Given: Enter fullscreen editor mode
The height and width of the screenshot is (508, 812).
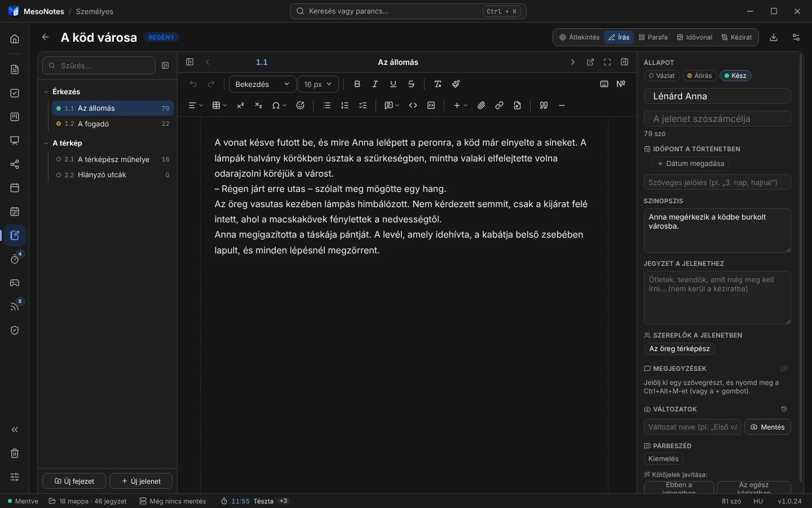Looking at the screenshot, I should [608, 62].
